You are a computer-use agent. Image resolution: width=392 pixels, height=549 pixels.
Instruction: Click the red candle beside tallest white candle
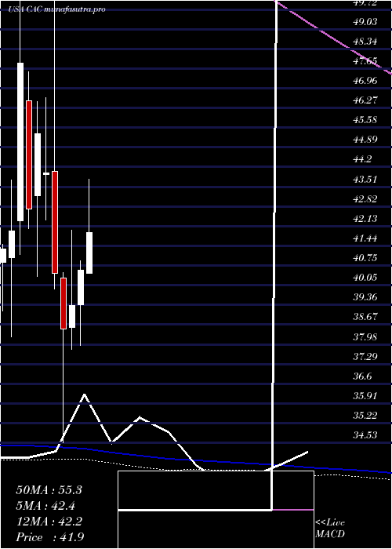point(29,155)
